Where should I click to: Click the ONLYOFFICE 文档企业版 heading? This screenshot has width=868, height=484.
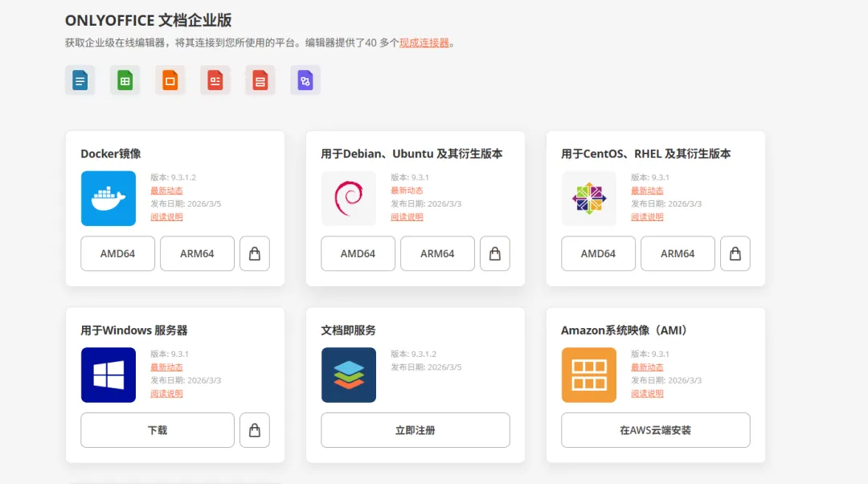coord(149,20)
